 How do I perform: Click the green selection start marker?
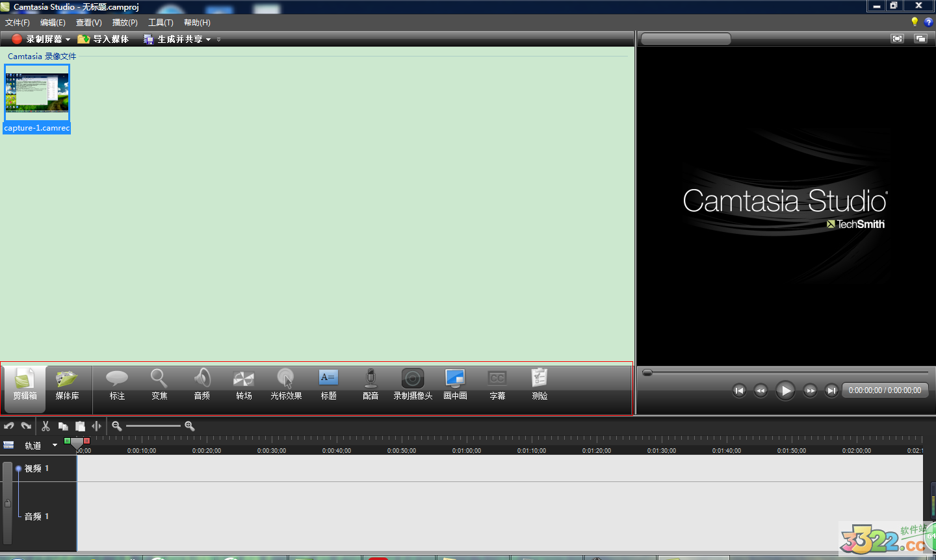(67, 440)
